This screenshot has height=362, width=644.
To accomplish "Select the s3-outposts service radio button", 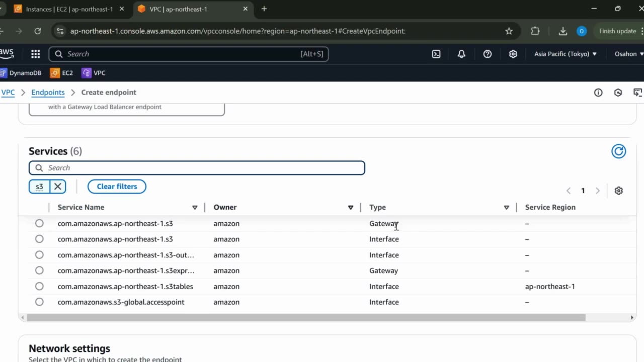I will point(39,255).
